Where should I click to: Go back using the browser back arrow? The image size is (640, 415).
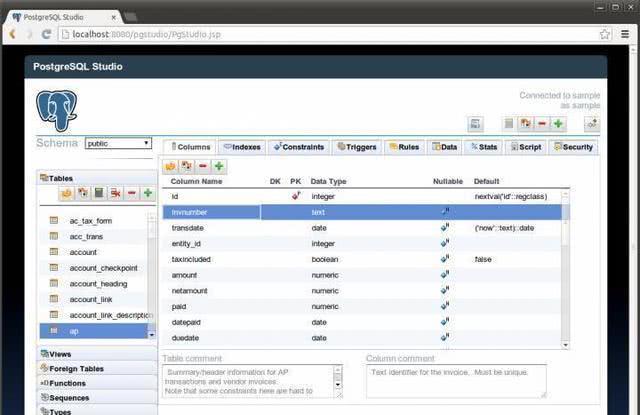point(12,34)
